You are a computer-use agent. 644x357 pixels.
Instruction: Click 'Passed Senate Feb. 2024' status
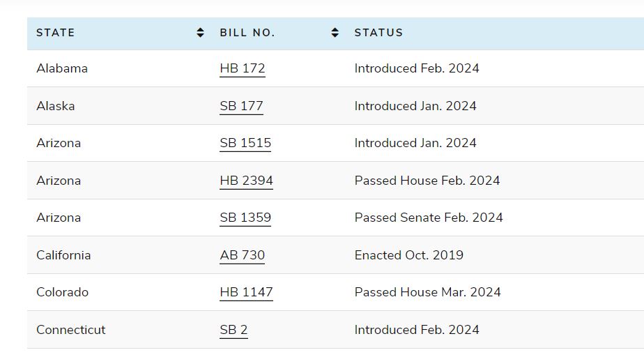click(x=429, y=218)
